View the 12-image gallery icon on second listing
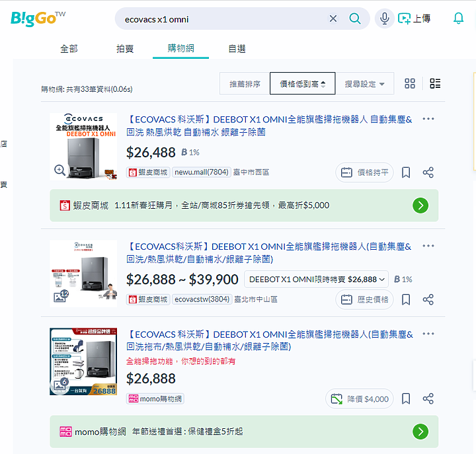The width and height of the screenshot is (476, 454). pyautogui.click(x=61, y=296)
